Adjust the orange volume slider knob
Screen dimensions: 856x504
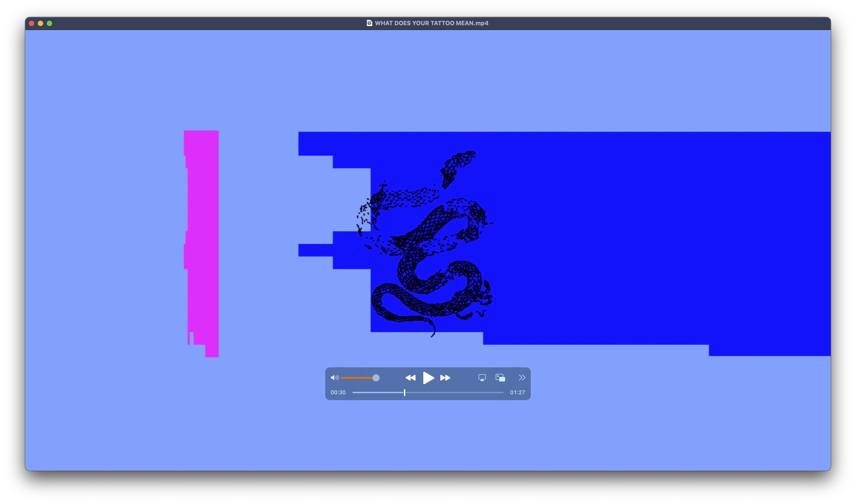[376, 378]
